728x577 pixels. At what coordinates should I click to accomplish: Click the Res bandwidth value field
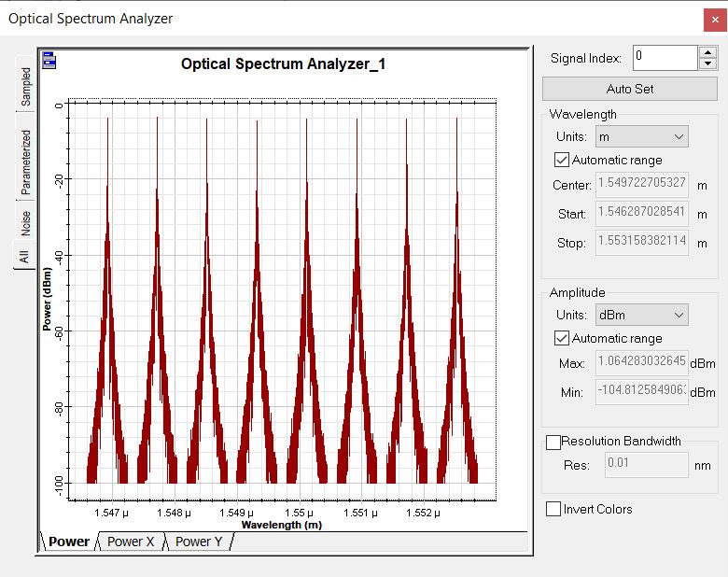(x=646, y=465)
